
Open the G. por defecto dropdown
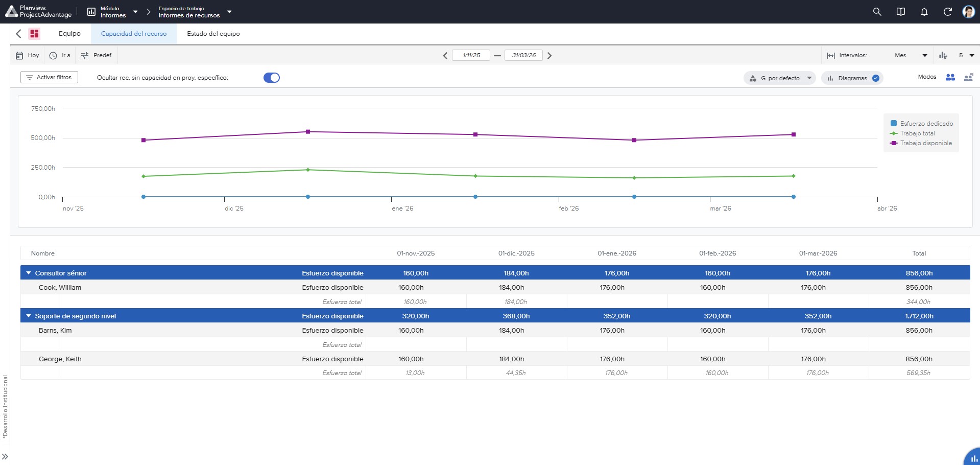tap(780, 78)
